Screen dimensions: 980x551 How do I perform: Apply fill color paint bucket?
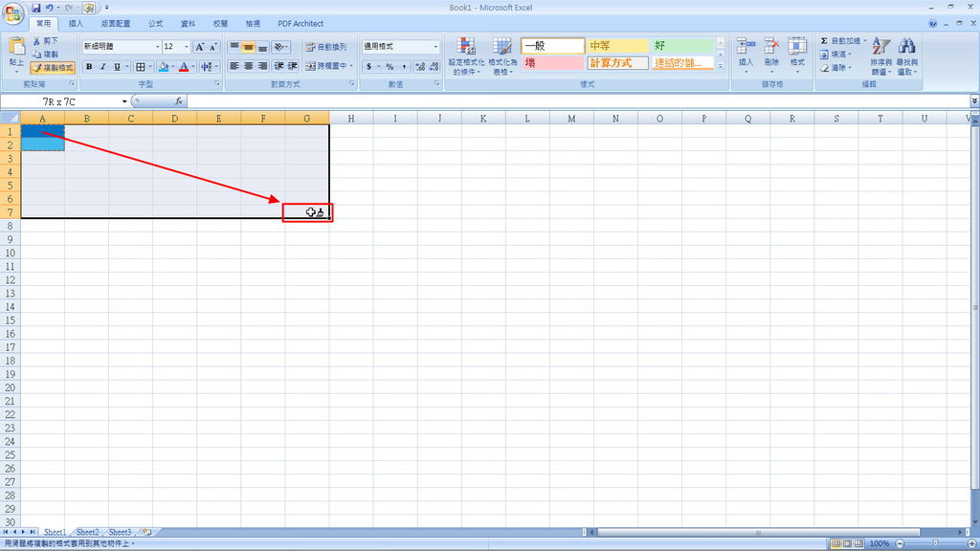pyautogui.click(x=163, y=67)
